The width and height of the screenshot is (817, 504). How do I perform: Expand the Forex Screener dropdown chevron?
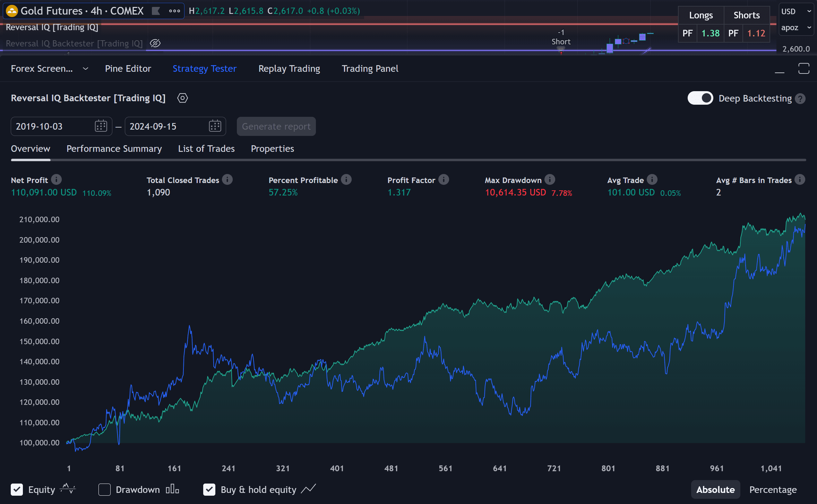(x=86, y=69)
